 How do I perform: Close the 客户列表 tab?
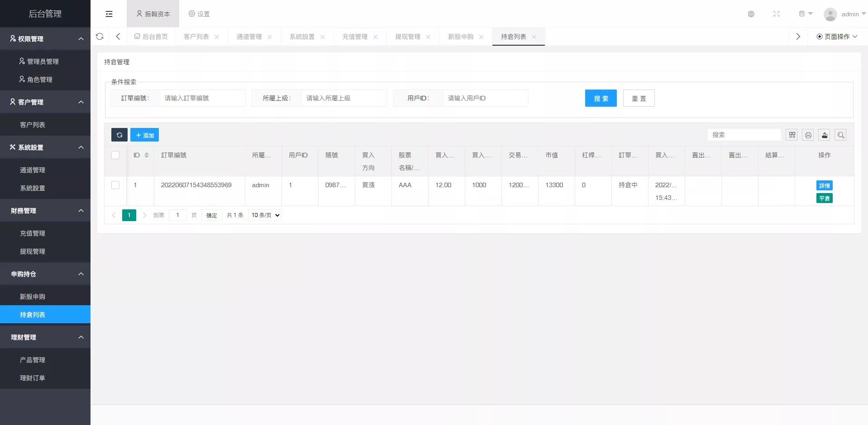click(x=217, y=37)
